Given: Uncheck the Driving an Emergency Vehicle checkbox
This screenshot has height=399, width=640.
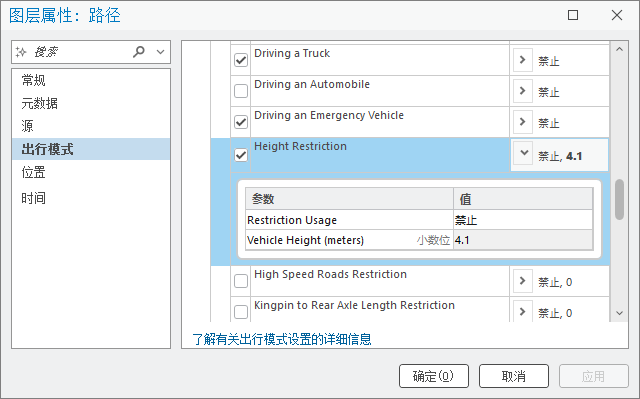Looking at the screenshot, I should coord(241,122).
